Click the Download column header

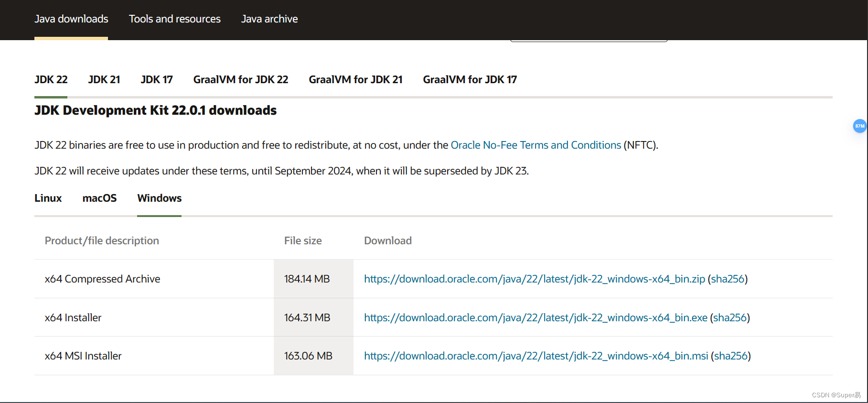pyautogui.click(x=388, y=240)
